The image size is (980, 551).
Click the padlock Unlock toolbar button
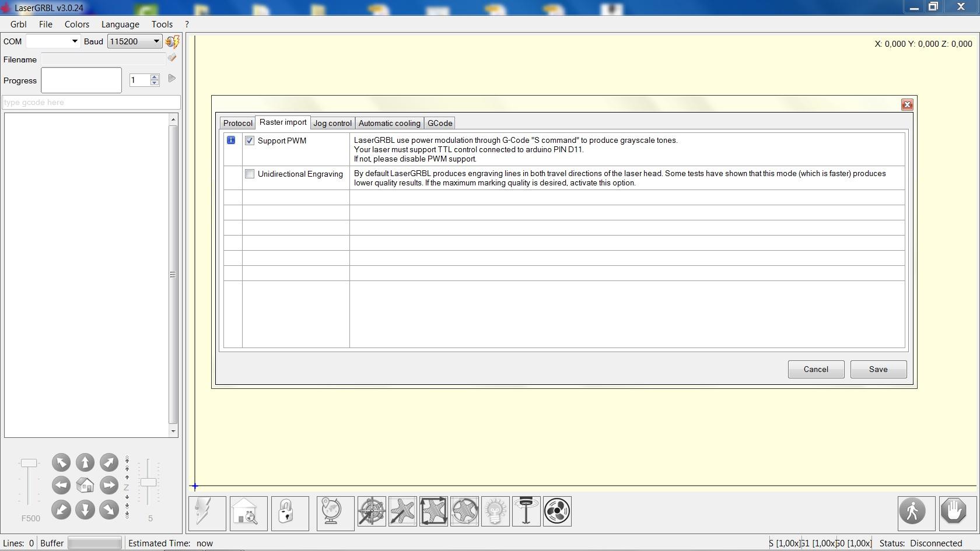[x=290, y=513]
